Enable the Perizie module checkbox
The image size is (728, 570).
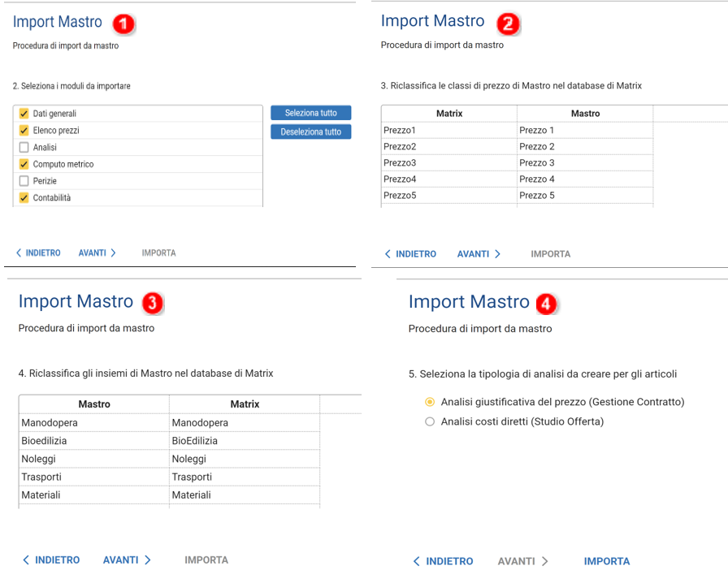[24, 181]
